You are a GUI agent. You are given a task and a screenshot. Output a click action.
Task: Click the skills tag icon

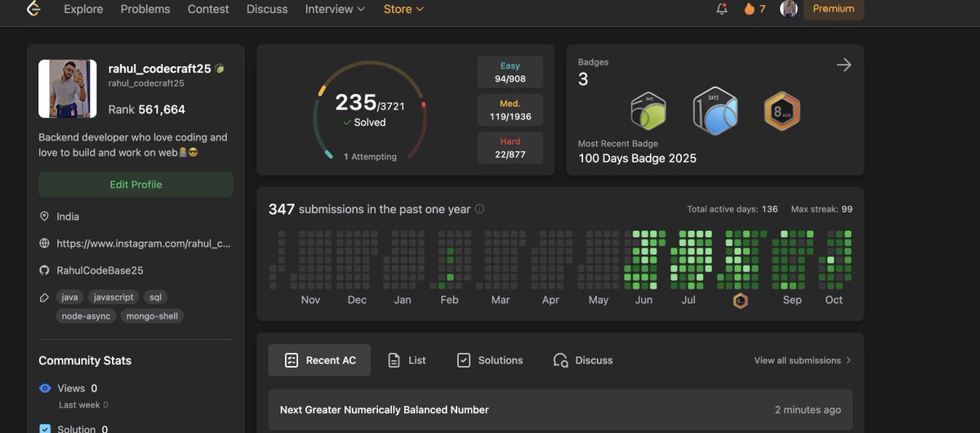[44, 297]
